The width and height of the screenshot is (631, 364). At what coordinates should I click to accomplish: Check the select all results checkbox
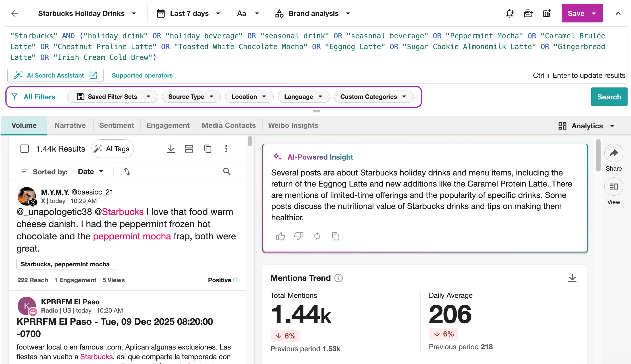[25, 149]
